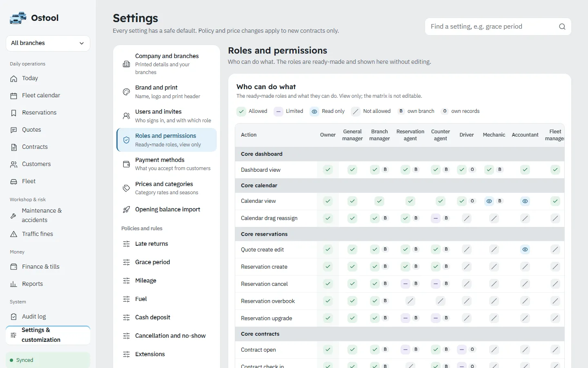Viewport: 588px width, 368px height.
Task: Open the Grace period policy
Action: pos(167,263)
